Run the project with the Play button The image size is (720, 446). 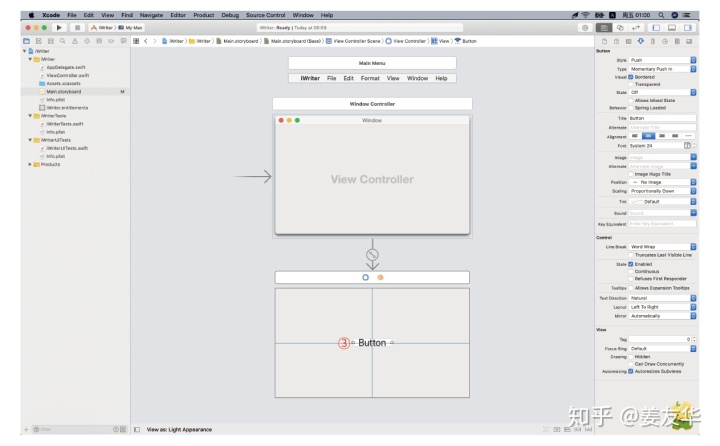coord(59,28)
